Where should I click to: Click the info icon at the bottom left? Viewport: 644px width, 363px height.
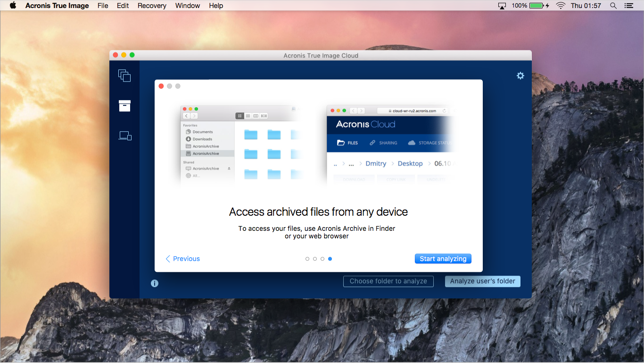155,283
